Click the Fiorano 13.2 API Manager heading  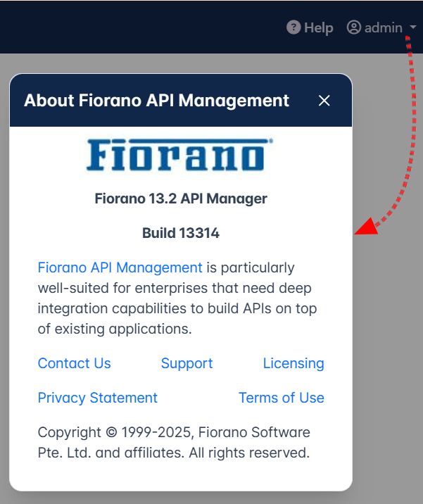pos(181,199)
